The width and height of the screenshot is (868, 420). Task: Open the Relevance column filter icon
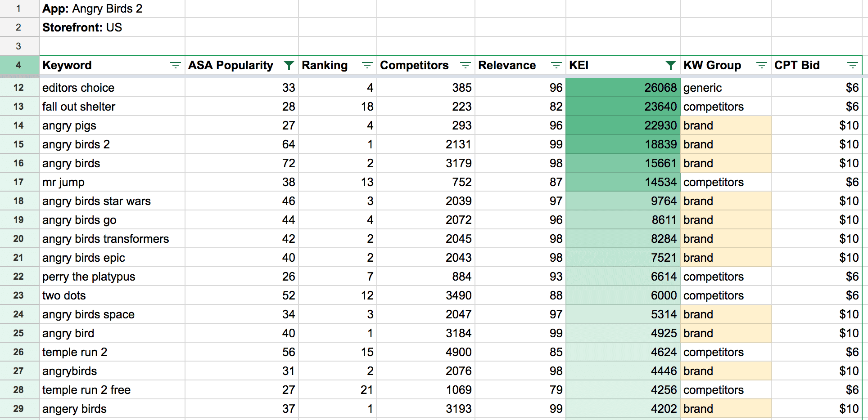click(556, 65)
